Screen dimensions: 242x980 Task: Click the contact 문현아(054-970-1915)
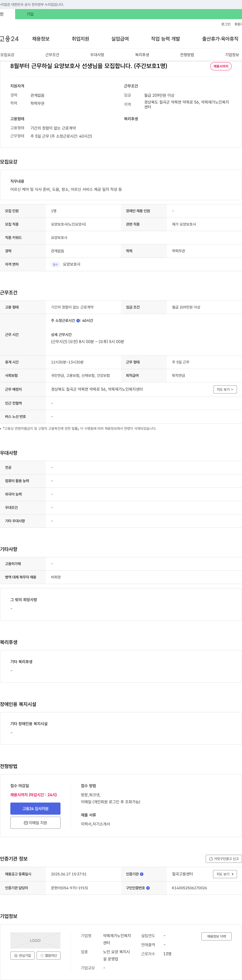70,888
